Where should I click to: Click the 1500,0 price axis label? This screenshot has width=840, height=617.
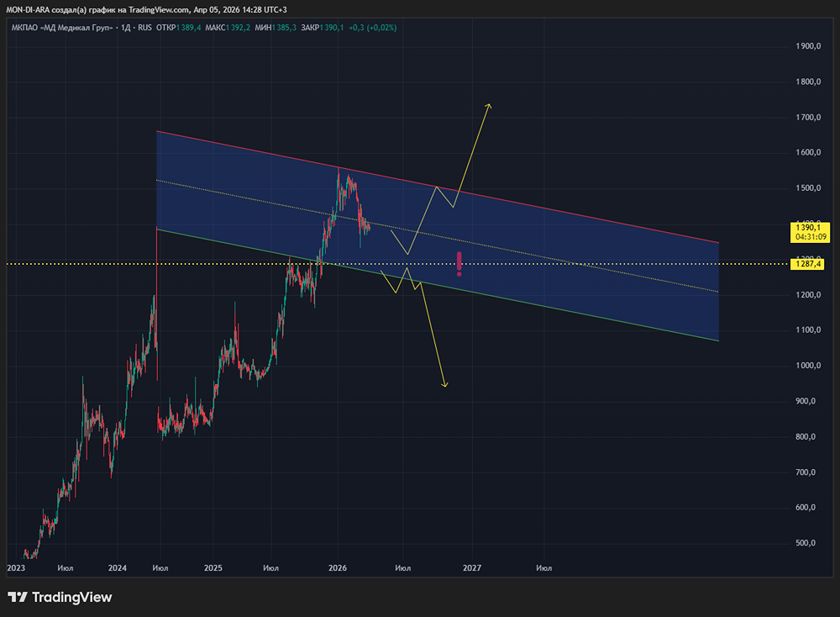pyautogui.click(x=808, y=188)
